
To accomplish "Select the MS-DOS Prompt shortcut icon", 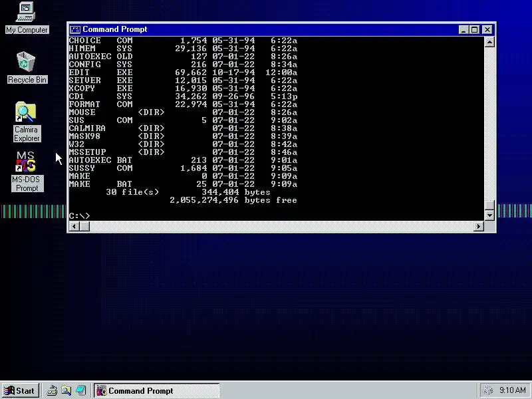I will pos(27,172).
